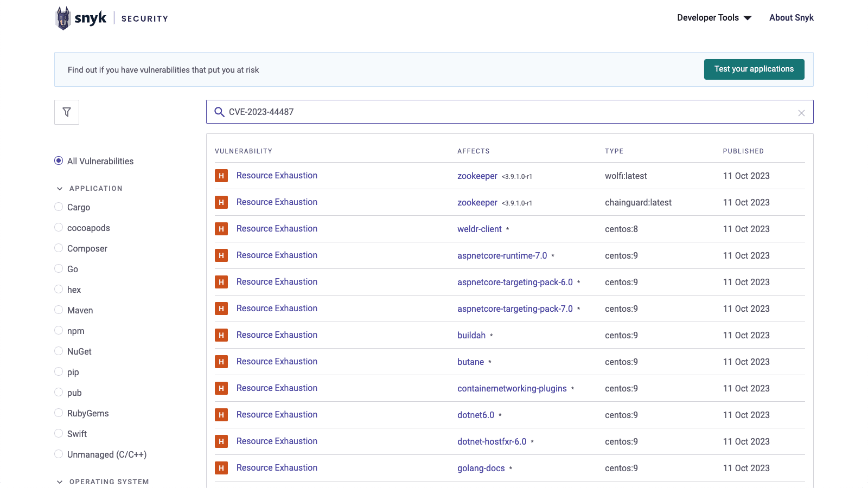Open Resource Exhaustion for wolfi:latest zookeeper

277,176
